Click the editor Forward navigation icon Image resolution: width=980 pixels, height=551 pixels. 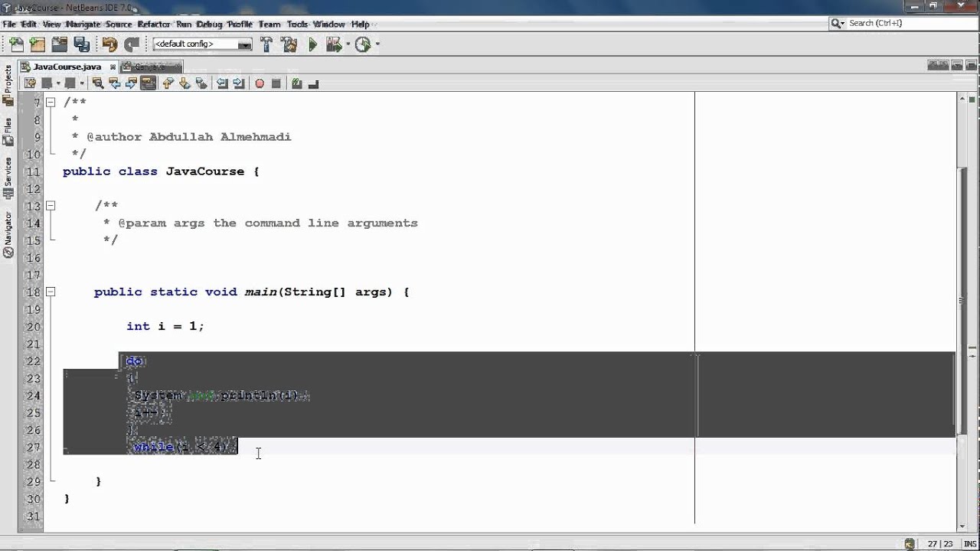70,83
